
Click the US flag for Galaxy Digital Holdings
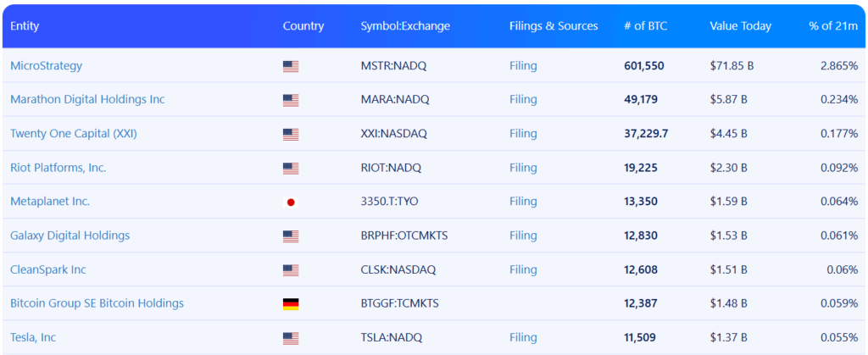(x=291, y=236)
